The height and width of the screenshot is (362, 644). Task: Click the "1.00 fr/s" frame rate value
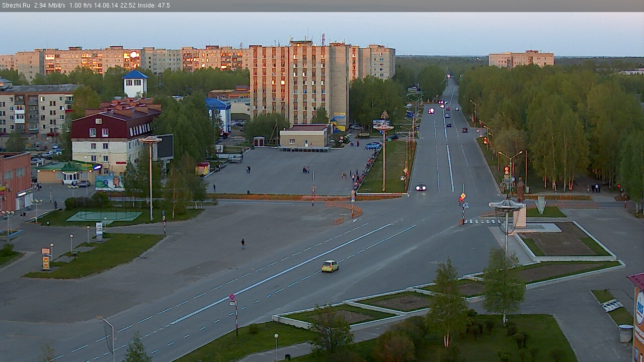81,6
